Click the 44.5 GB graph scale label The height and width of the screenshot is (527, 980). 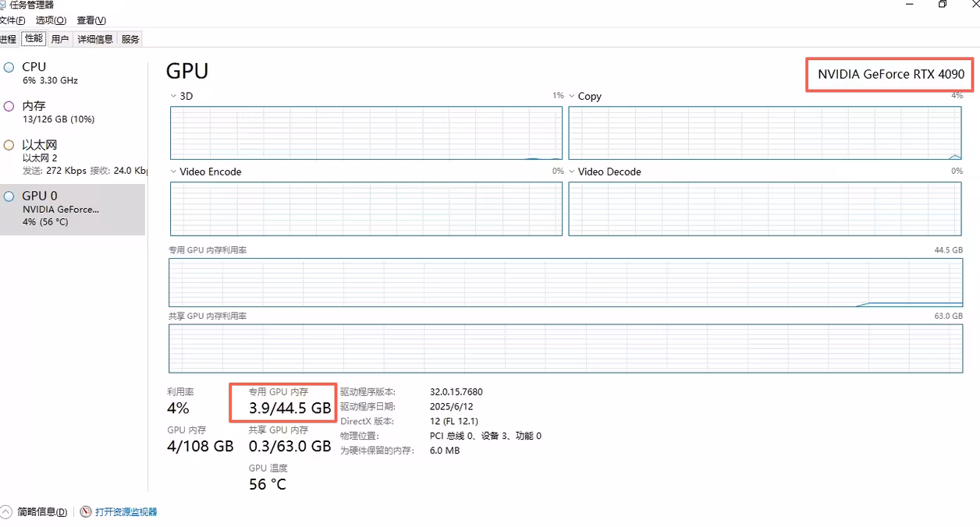[x=948, y=250]
